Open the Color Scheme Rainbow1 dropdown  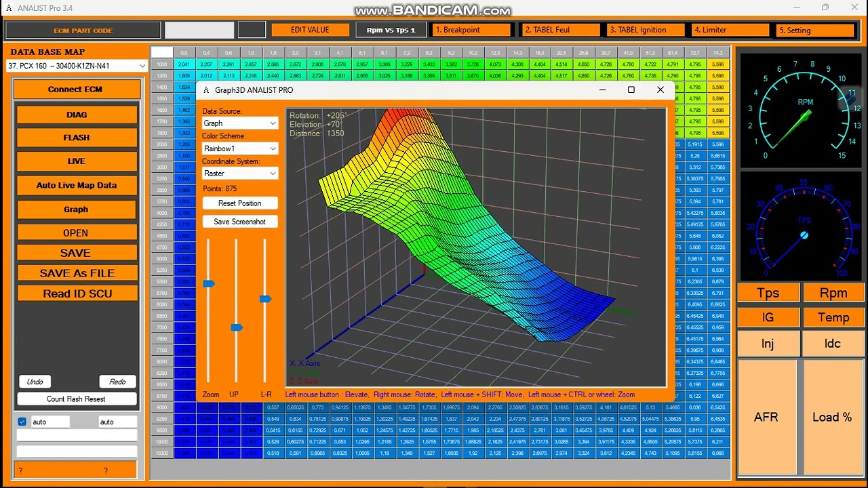(x=240, y=148)
